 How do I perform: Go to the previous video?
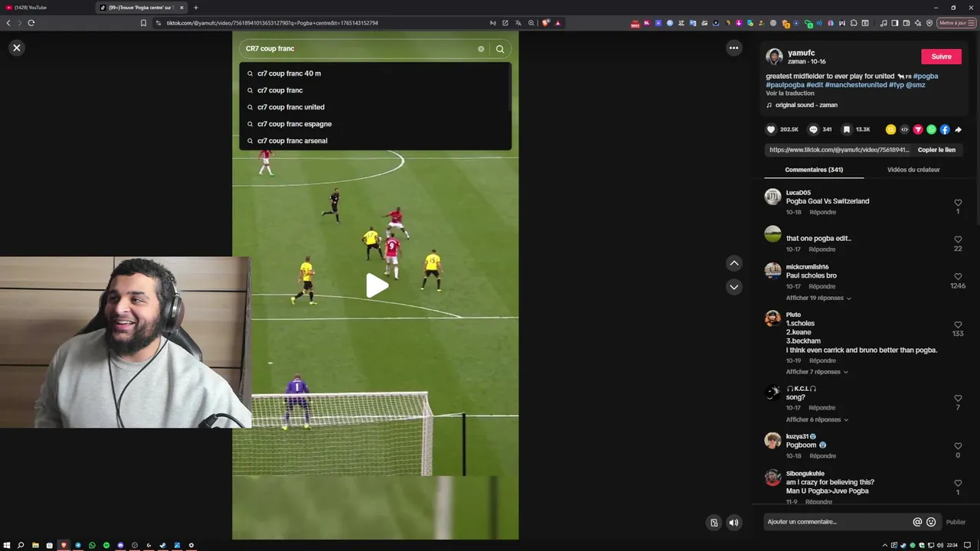[x=733, y=263]
